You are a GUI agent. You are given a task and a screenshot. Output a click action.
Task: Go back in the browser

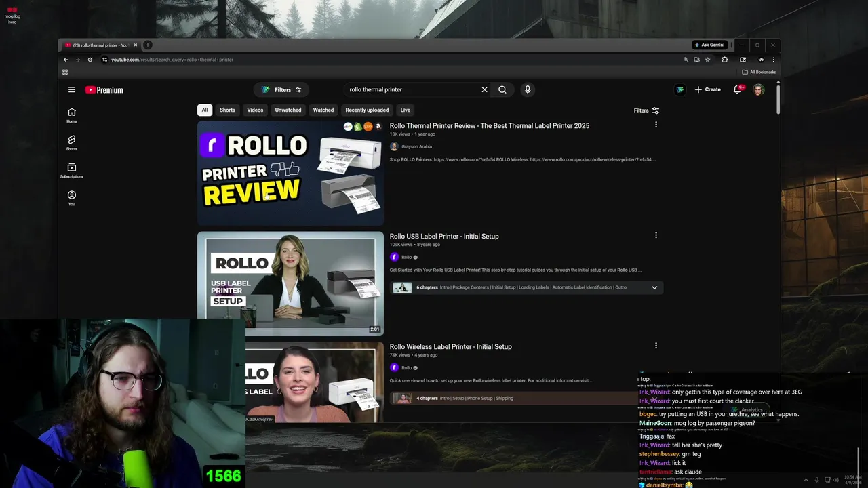(66, 60)
